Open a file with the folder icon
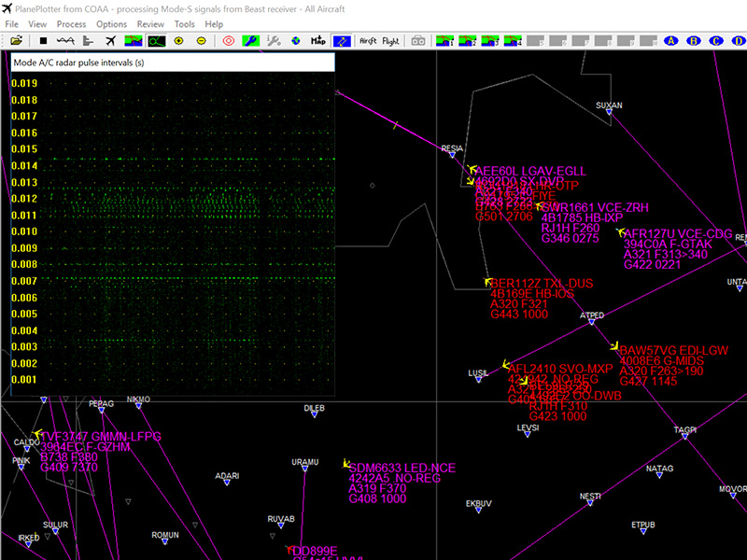Screen dimensions: 747x560 click(16, 41)
